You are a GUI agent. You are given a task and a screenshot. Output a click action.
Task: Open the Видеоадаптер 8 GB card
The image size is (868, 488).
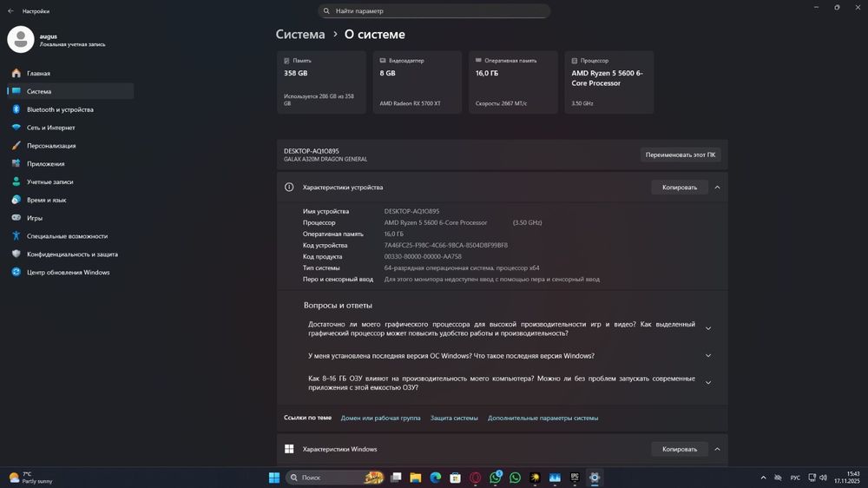click(418, 82)
